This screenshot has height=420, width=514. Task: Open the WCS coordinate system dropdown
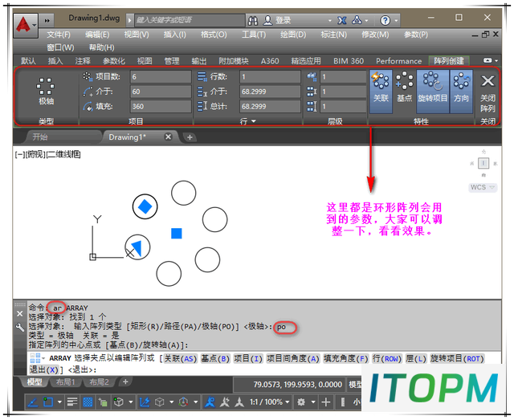pyautogui.click(x=483, y=188)
